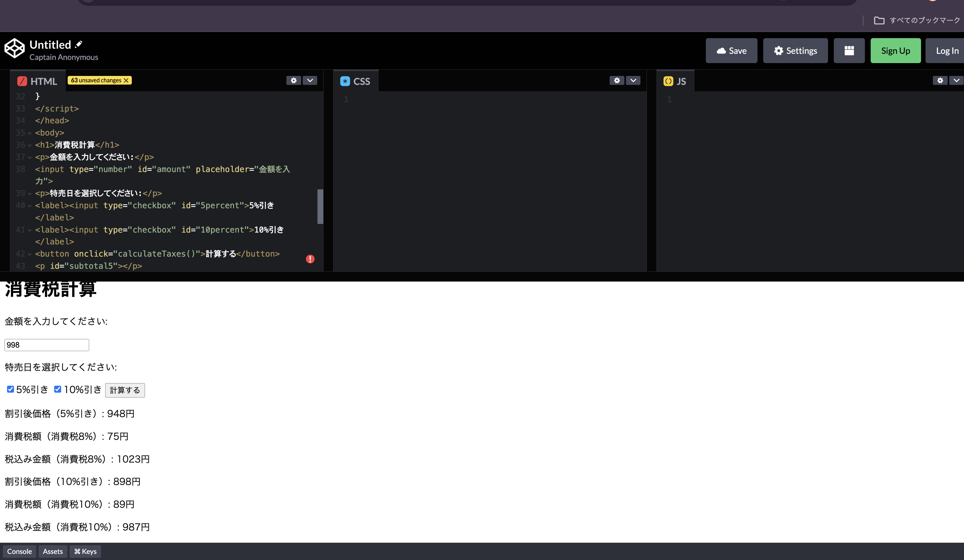Click the green Sign Up button
Viewport: 964px width, 560px height.
[x=895, y=50]
